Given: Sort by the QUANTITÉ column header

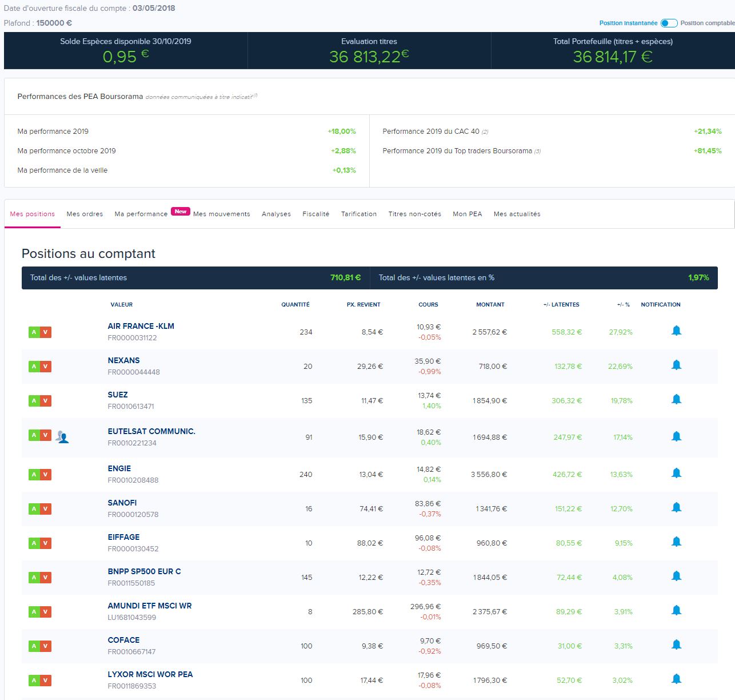Looking at the screenshot, I should point(295,305).
